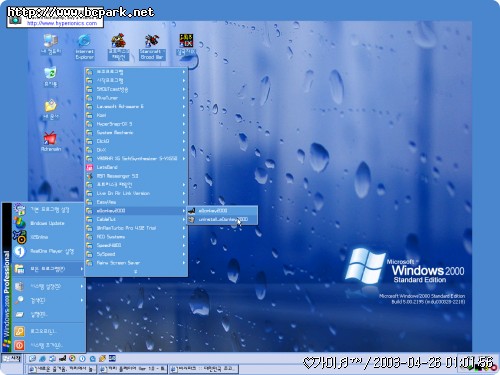The image size is (500, 375).
Task: Click the last quick launch icon on right
Action: (112, 359)
